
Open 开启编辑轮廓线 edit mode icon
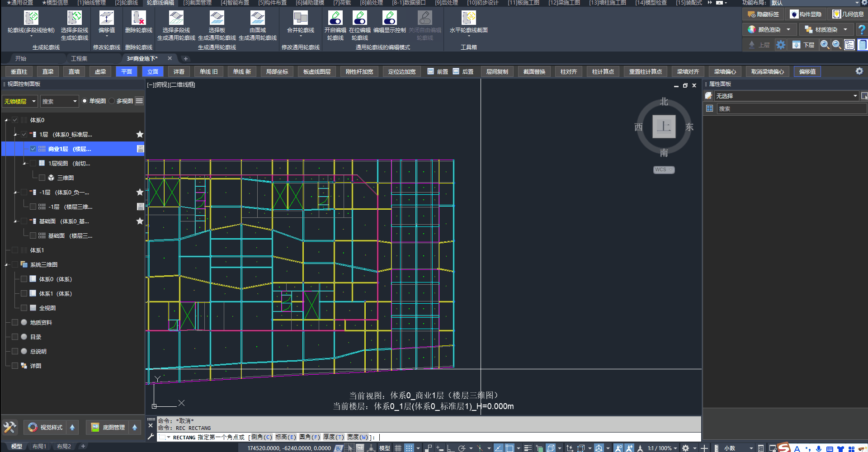point(335,19)
